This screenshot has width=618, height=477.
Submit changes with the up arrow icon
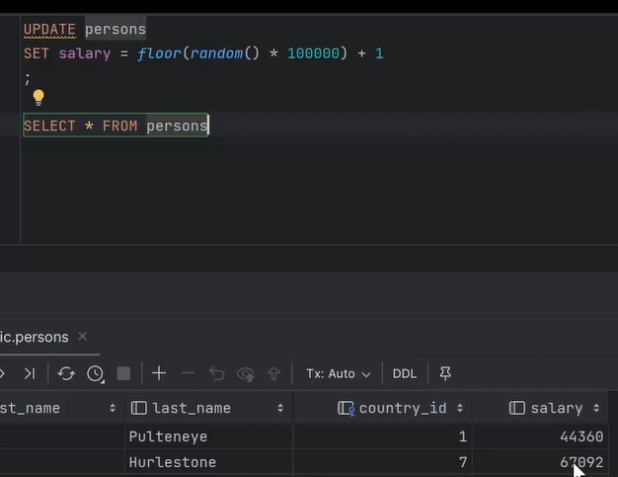pos(274,373)
